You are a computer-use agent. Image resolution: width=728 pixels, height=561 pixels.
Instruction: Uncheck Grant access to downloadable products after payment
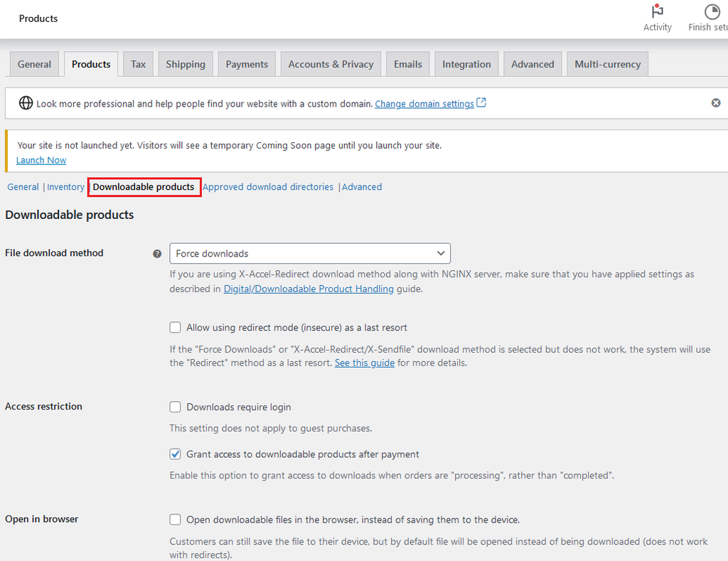[175, 454]
